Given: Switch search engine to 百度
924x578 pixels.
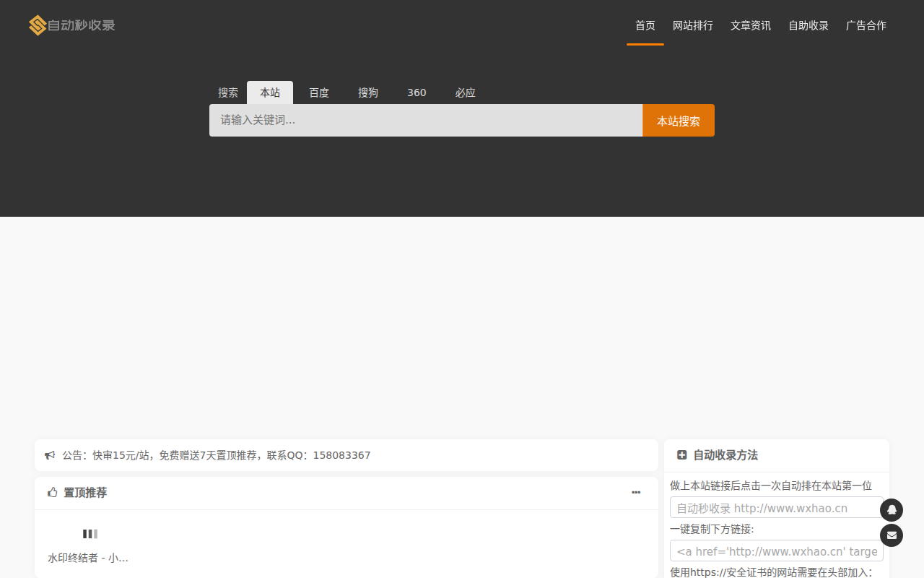Looking at the screenshot, I should (319, 92).
